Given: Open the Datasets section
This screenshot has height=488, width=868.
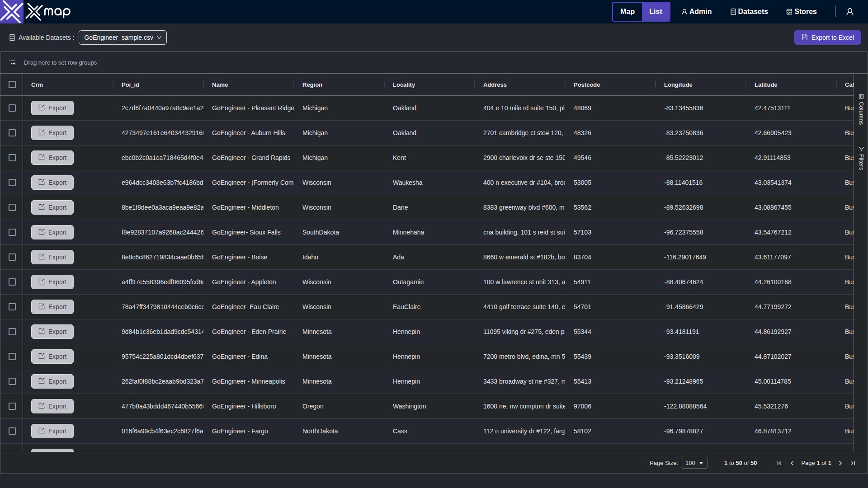Looking at the screenshot, I should [748, 11].
